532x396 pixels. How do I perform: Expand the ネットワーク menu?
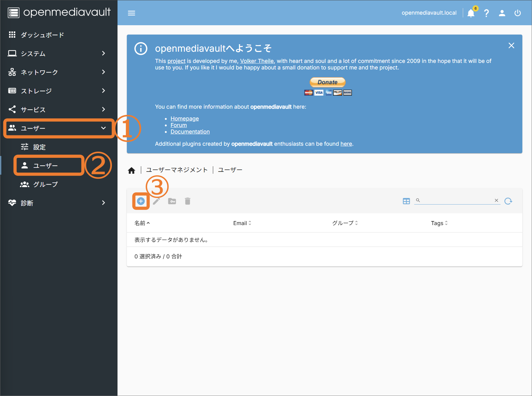click(59, 72)
